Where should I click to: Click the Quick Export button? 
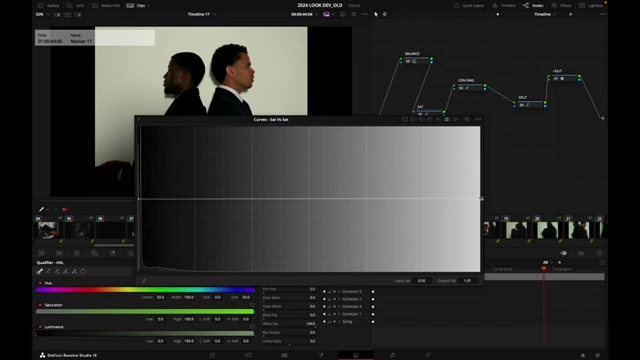469,6
